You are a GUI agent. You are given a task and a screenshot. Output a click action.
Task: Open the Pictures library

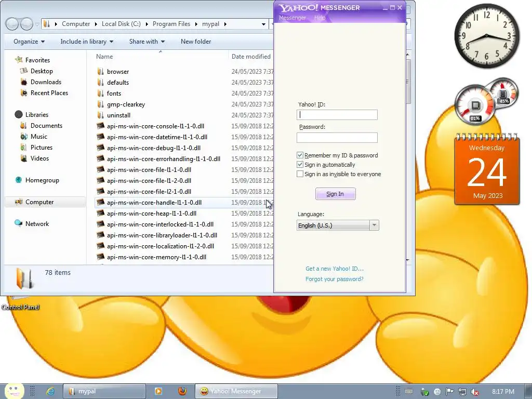42,147
